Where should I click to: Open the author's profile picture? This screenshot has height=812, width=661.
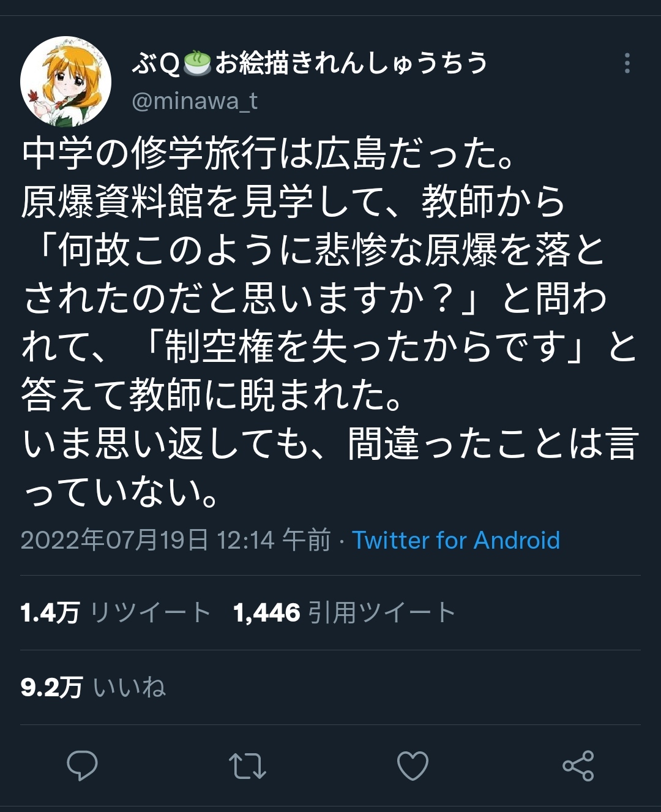(66, 81)
